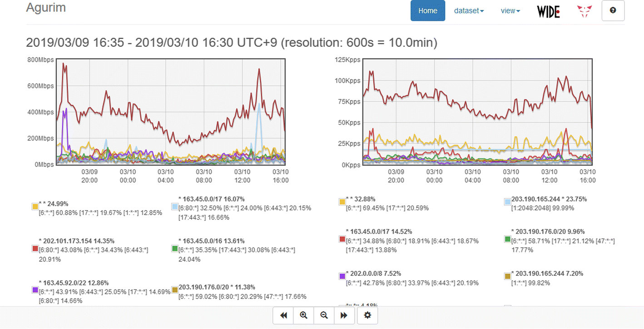
Task: Select legend label * 202.101.173.154 14.35%
Action: [x=77, y=241]
